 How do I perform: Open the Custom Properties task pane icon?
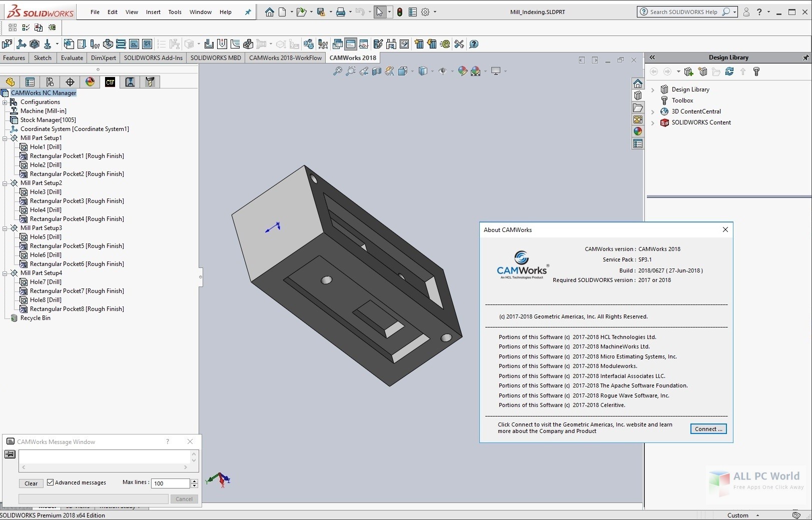(637, 143)
